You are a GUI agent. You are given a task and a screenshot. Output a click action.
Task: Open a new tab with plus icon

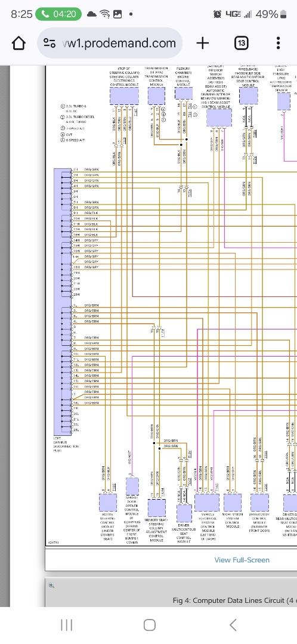pos(203,43)
